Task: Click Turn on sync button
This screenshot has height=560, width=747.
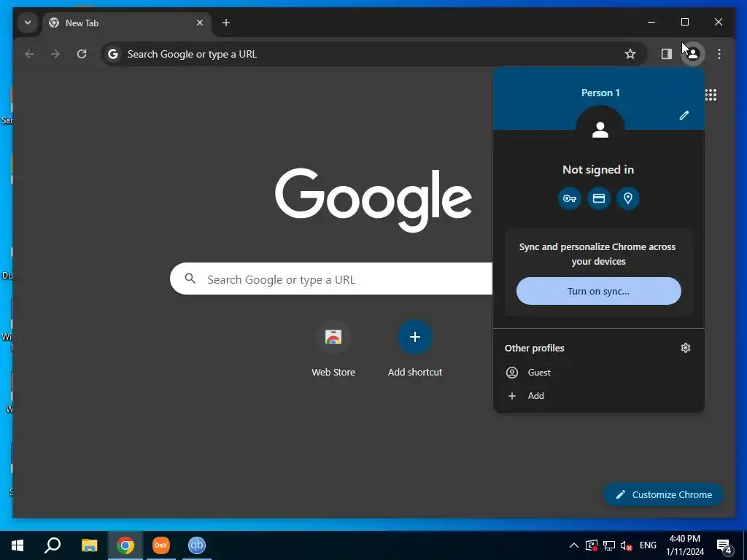Action: (599, 291)
